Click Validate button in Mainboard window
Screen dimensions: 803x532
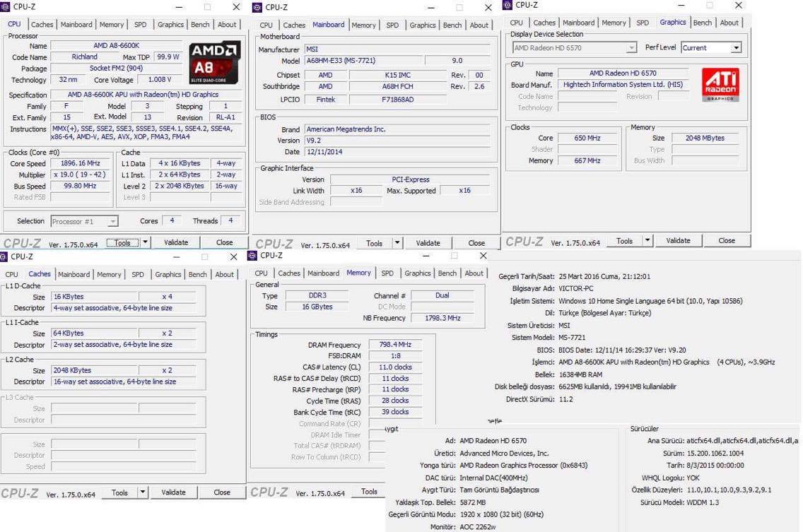point(428,243)
